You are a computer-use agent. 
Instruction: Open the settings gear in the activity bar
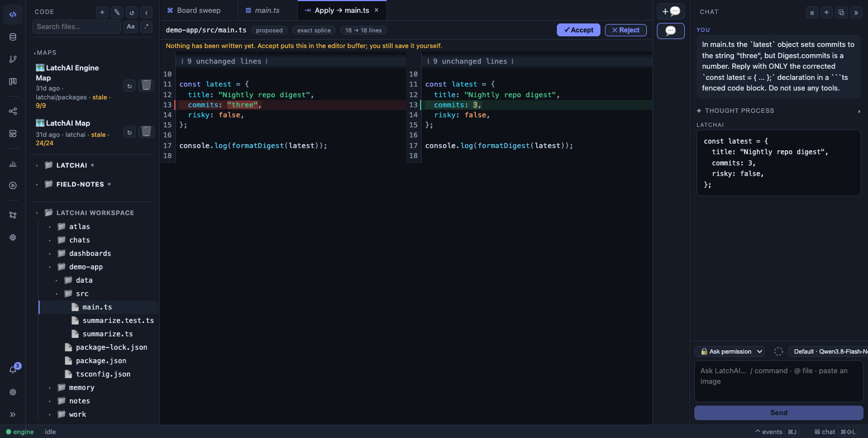tap(13, 392)
